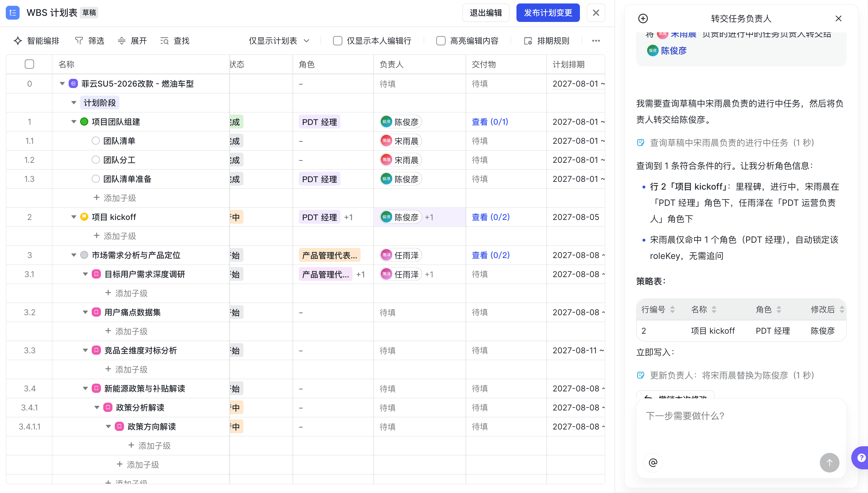Close the 转交任务负责人 assistant panel

pyautogui.click(x=839, y=19)
